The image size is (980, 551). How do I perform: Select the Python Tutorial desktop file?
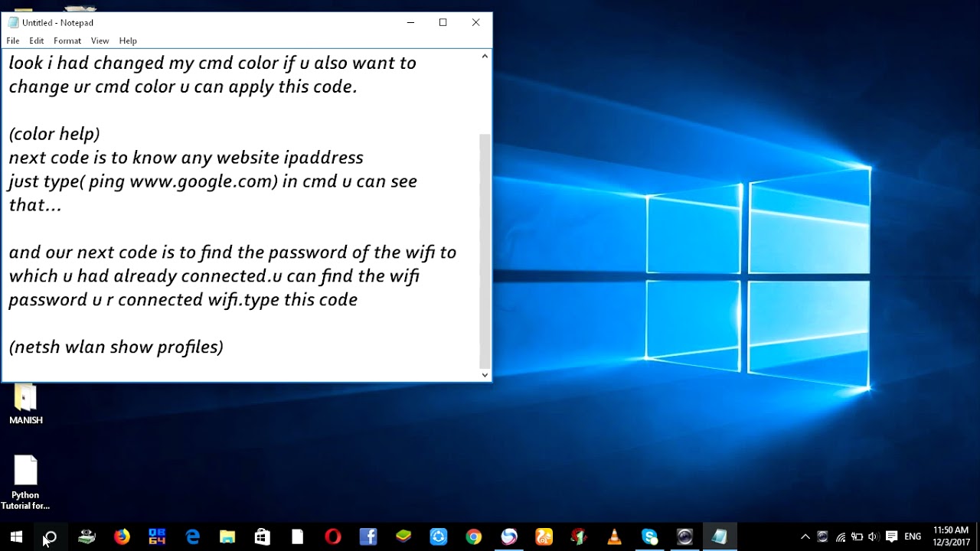coord(25,483)
